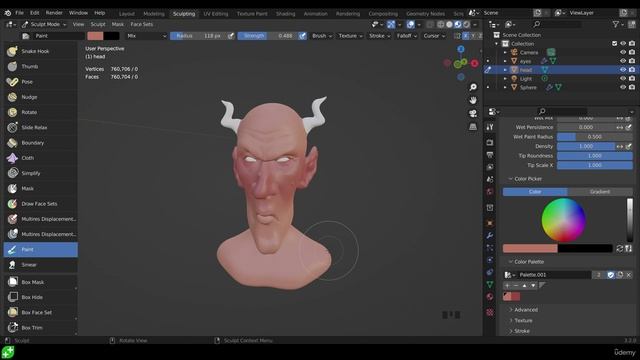640x360 pixels.
Task: Toggle the camera view icon in viewport
Action: [x=473, y=113]
